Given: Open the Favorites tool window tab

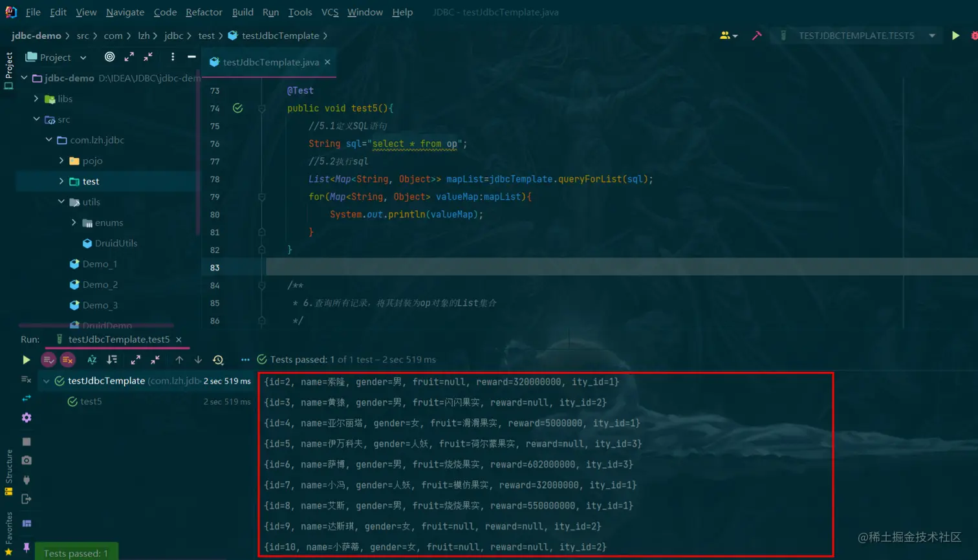Looking at the screenshot, I should (x=8, y=533).
